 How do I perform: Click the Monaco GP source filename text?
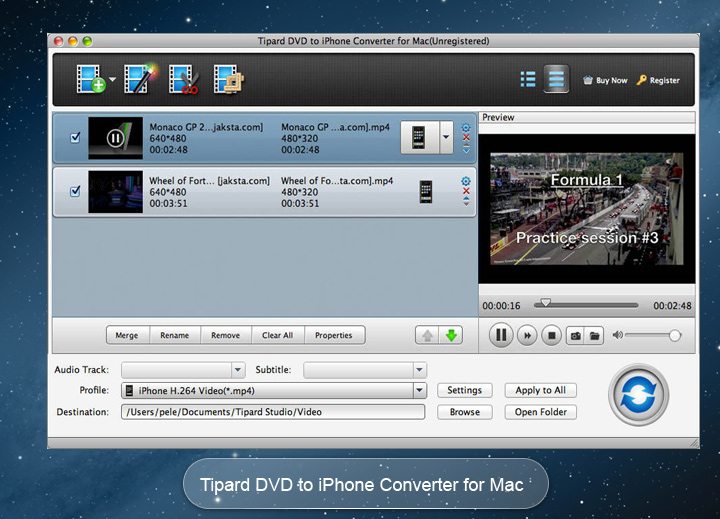click(206, 127)
